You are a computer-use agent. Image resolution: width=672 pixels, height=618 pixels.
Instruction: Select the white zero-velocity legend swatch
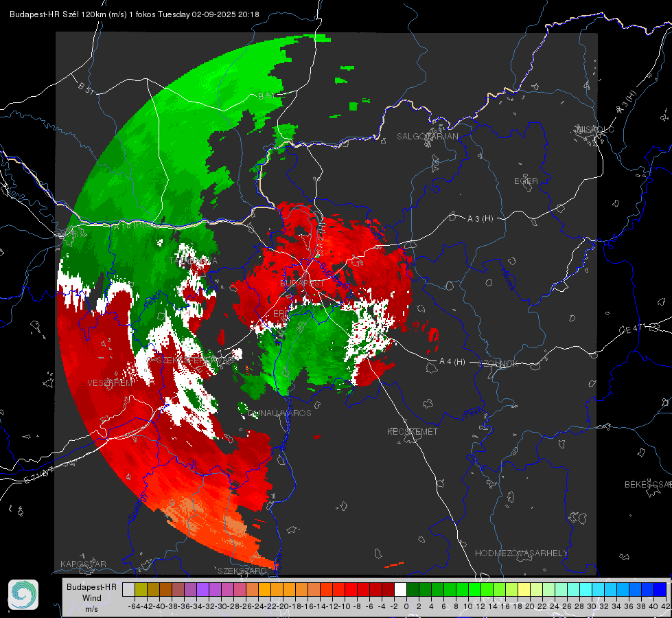coord(400,589)
